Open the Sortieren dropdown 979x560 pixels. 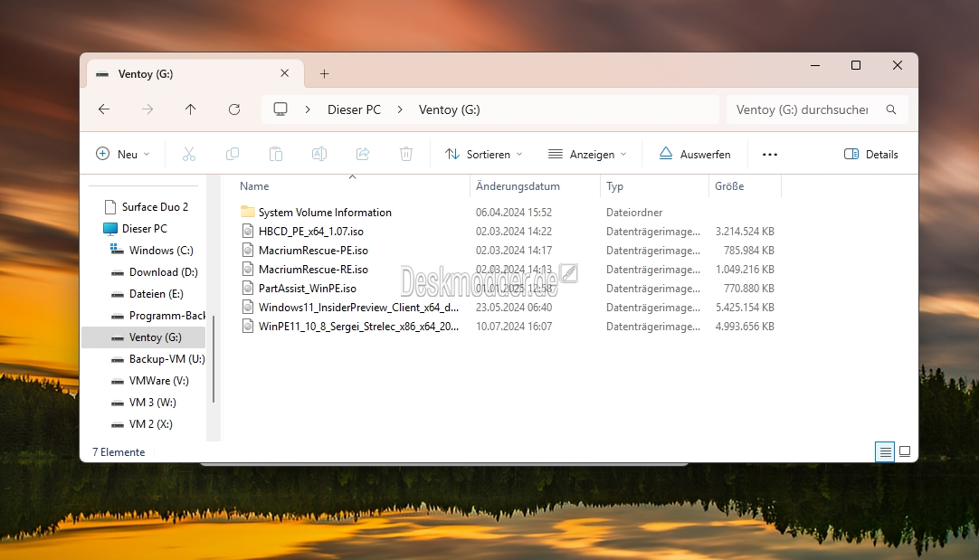click(x=484, y=154)
